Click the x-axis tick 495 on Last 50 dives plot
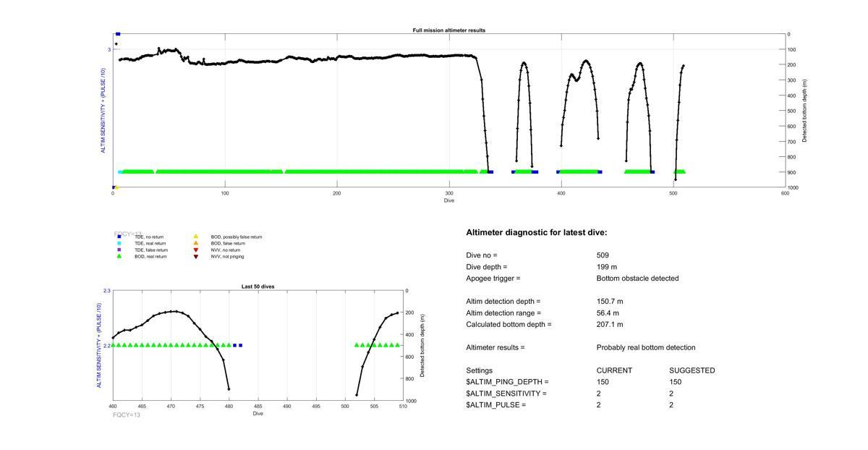868x450 pixels. 316,407
